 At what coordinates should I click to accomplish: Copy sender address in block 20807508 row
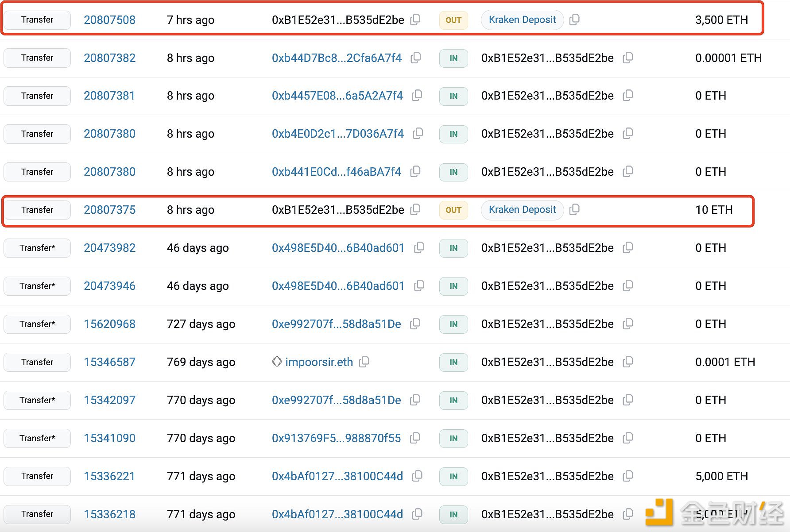[x=415, y=19]
